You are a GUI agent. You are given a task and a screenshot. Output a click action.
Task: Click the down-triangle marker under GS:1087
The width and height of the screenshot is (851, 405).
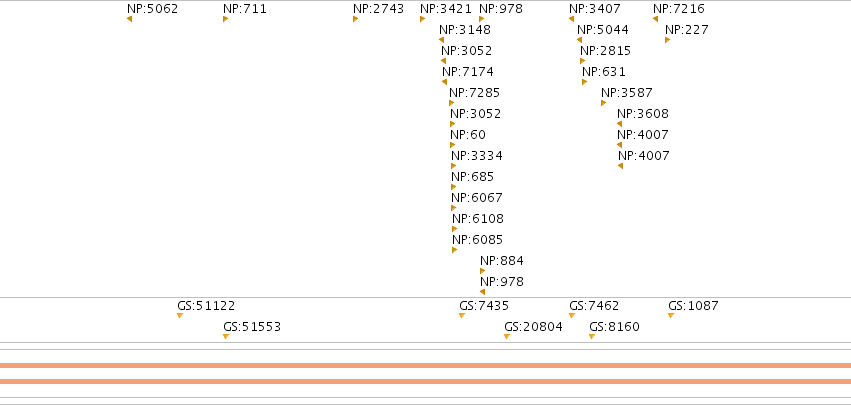(x=671, y=315)
